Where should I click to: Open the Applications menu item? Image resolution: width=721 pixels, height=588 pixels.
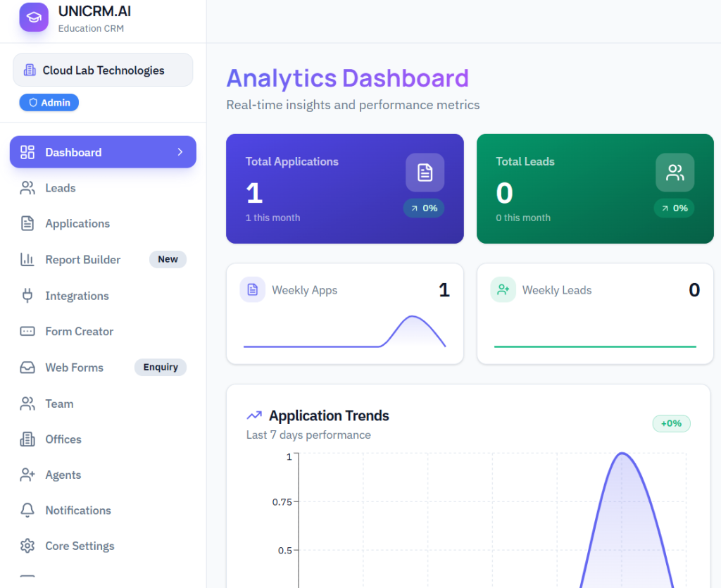click(x=77, y=224)
